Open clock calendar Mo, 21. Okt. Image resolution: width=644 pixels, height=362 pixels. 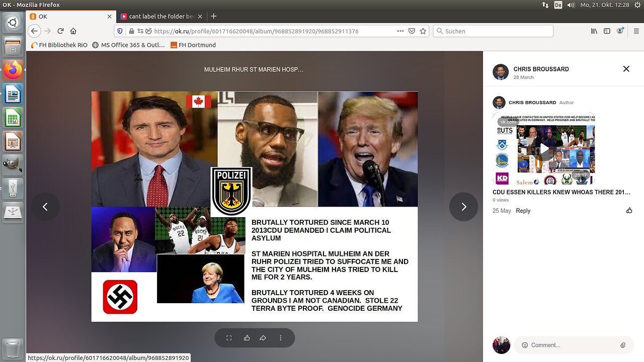point(604,5)
